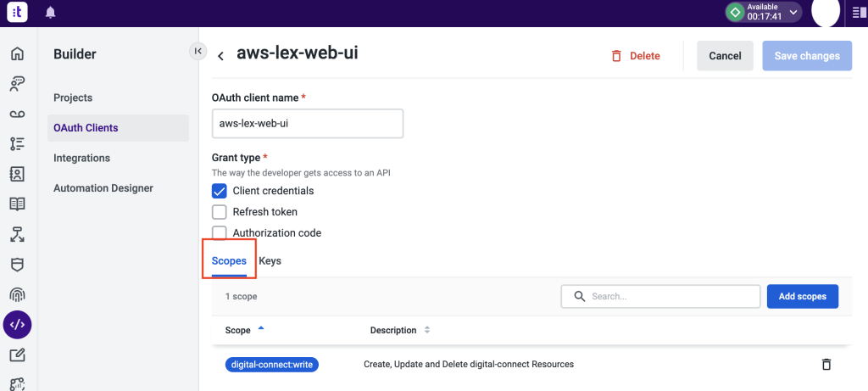Open the flow routing icon in sidebar
This screenshot has height=391, width=868.
point(17,234)
